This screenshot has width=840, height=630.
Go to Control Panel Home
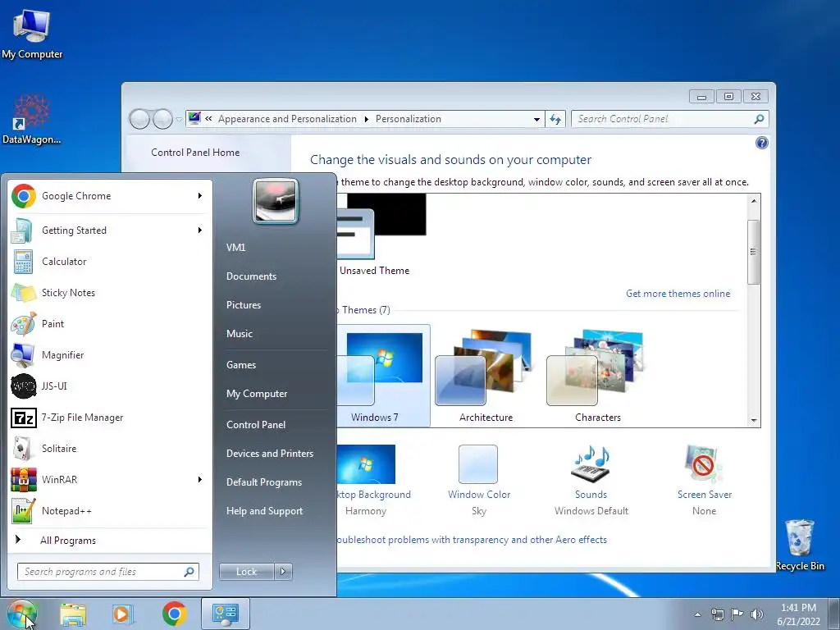click(x=195, y=152)
